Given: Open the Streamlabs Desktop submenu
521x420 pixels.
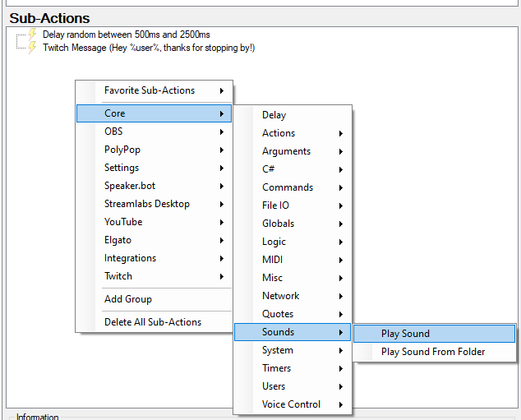Looking at the screenshot, I should click(x=154, y=204).
